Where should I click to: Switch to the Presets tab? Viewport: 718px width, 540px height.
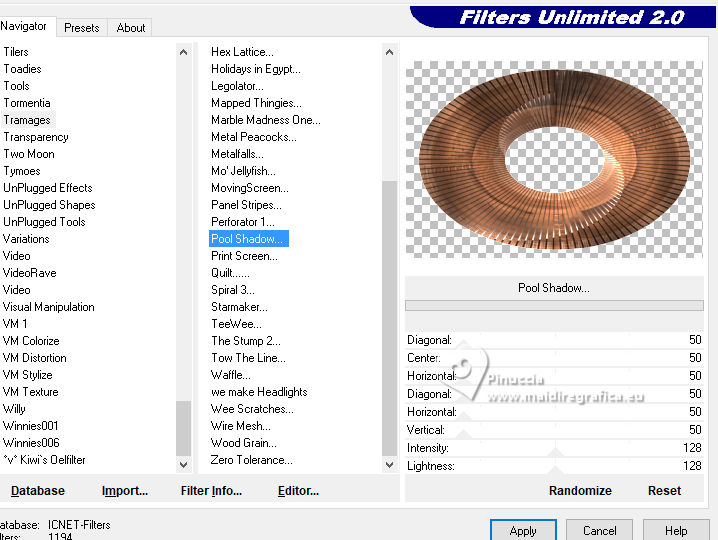[82, 28]
